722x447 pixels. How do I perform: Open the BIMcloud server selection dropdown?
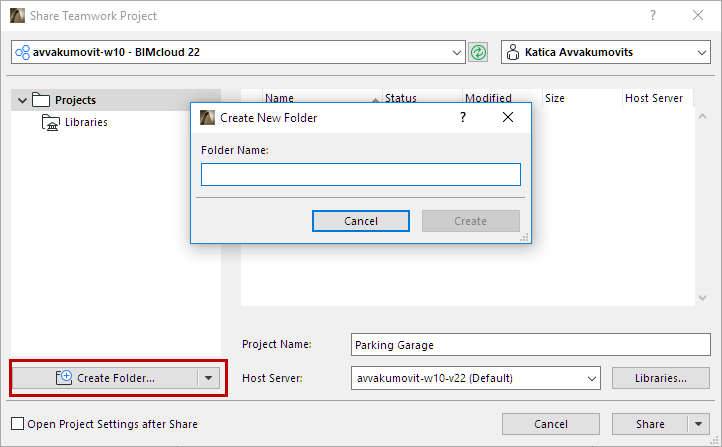[x=456, y=52]
